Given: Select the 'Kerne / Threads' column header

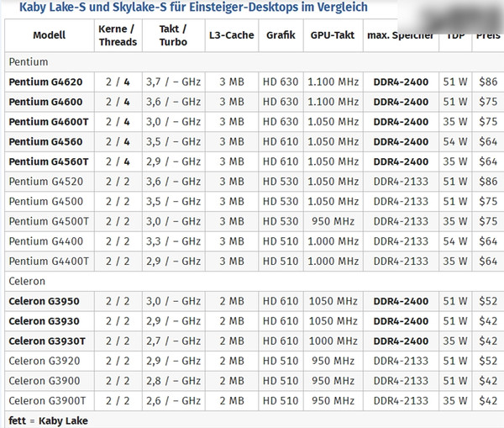Looking at the screenshot, I should (118, 35).
